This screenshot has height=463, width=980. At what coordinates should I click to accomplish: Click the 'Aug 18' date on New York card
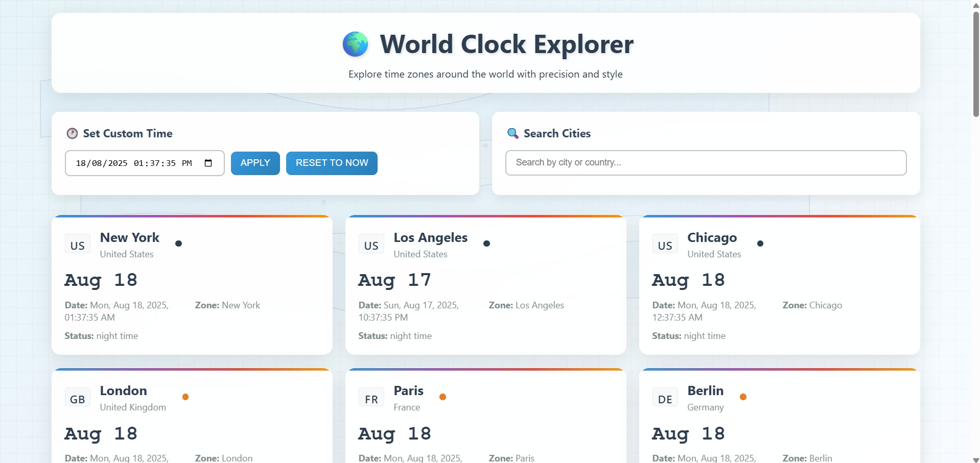coord(101,280)
